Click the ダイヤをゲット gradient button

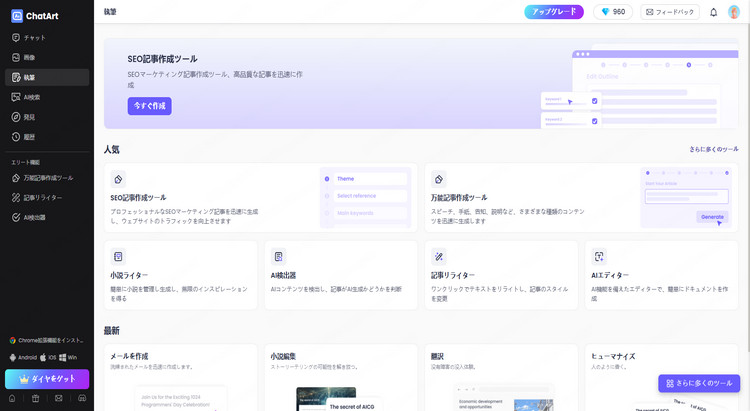tap(47, 379)
